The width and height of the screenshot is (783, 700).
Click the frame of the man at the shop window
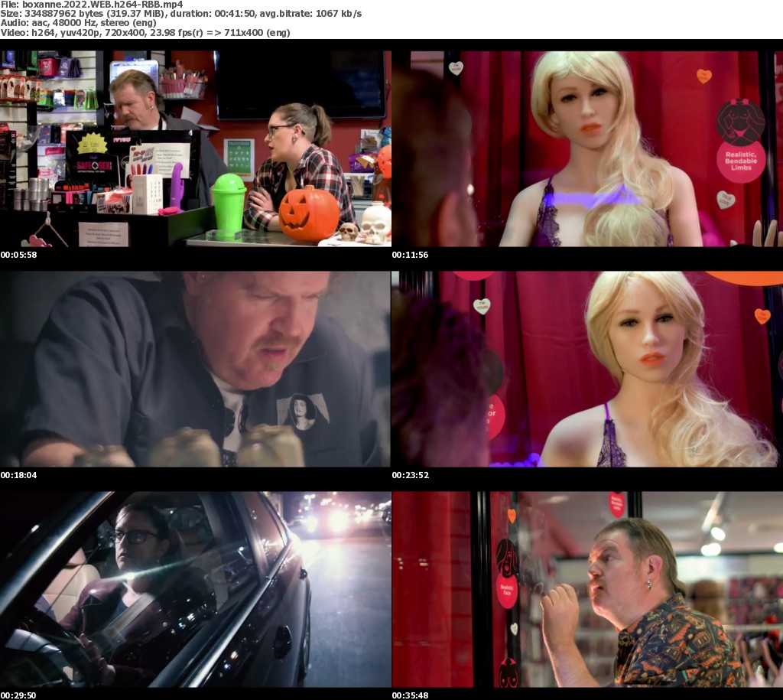(x=586, y=589)
